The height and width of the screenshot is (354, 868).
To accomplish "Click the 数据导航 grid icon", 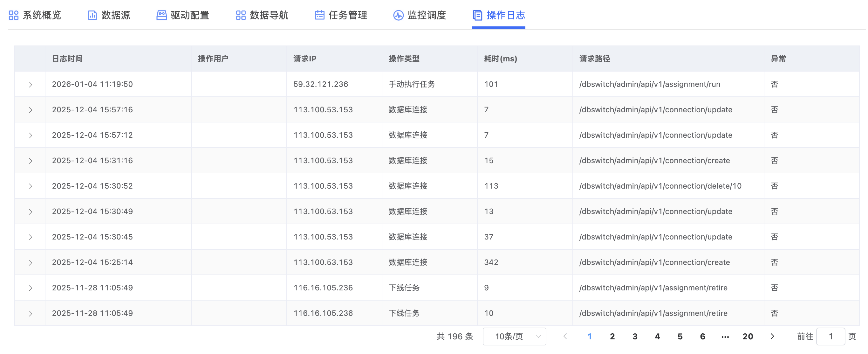I will tap(241, 15).
